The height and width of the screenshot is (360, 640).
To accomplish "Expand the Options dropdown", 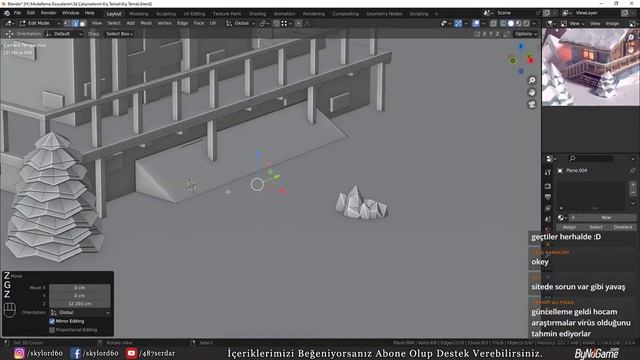I will point(526,34).
